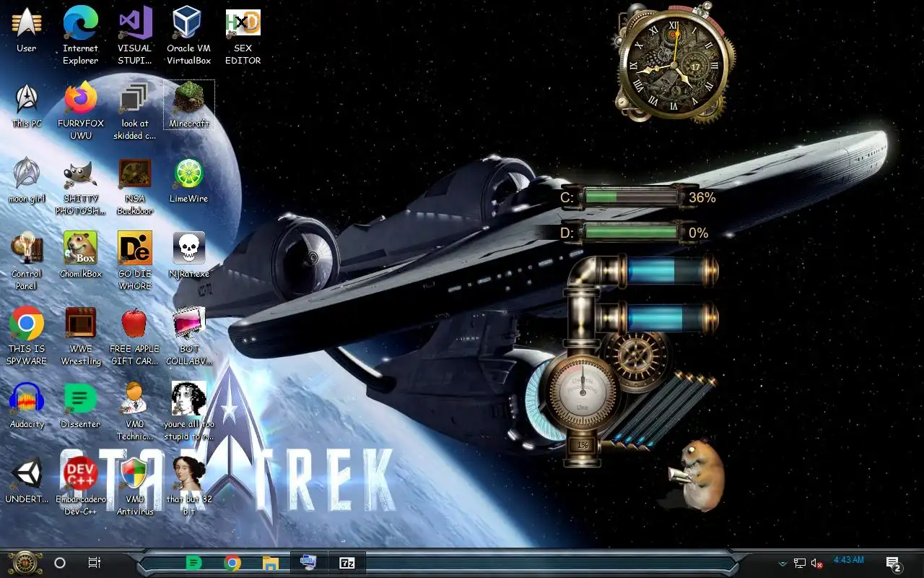This screenshot has height=578, width=924.
Task: Click the round brass pressure gauge widget
Action: click(583, 393)
